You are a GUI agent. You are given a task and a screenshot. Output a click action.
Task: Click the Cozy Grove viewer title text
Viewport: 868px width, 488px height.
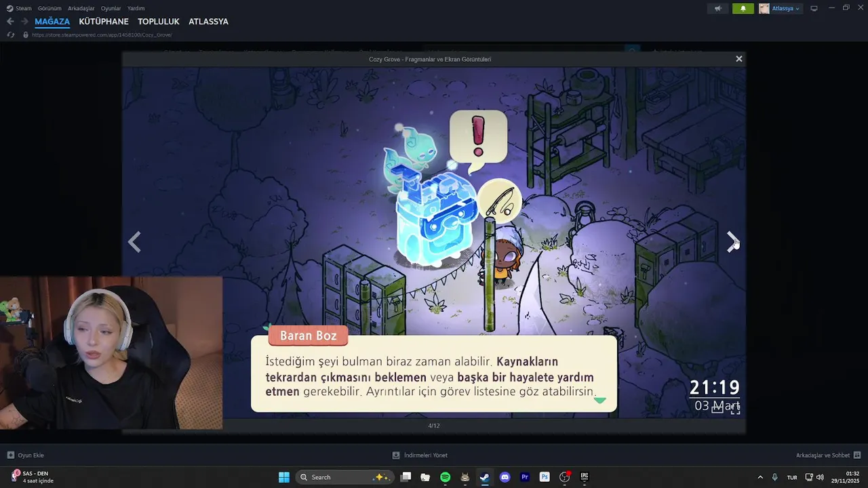coord(430,59)
